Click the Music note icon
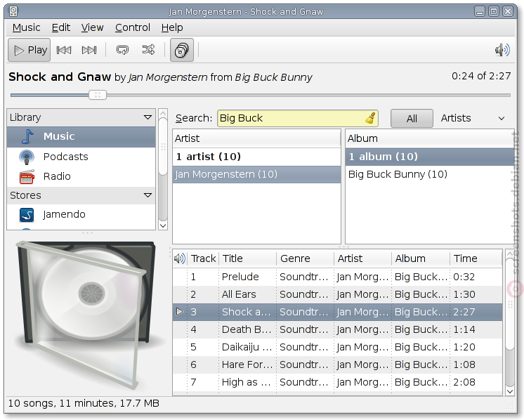 click(x=27, y=137)
